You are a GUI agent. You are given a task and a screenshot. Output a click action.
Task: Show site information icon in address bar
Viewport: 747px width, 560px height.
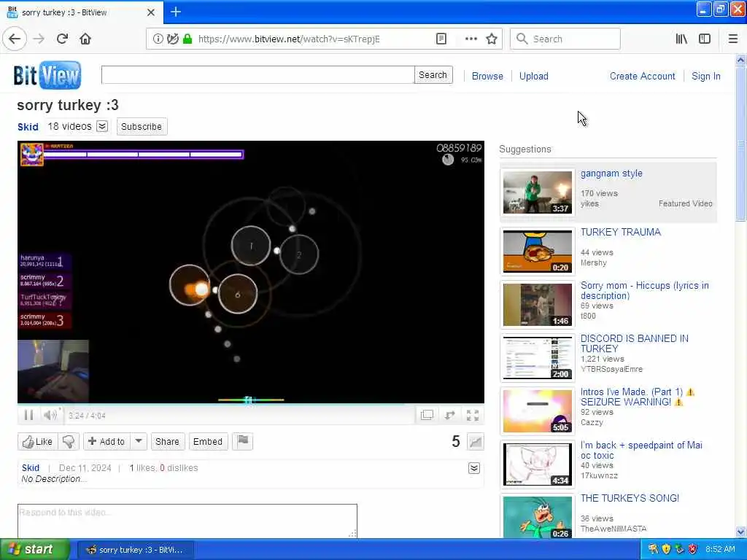coord(158,39)
